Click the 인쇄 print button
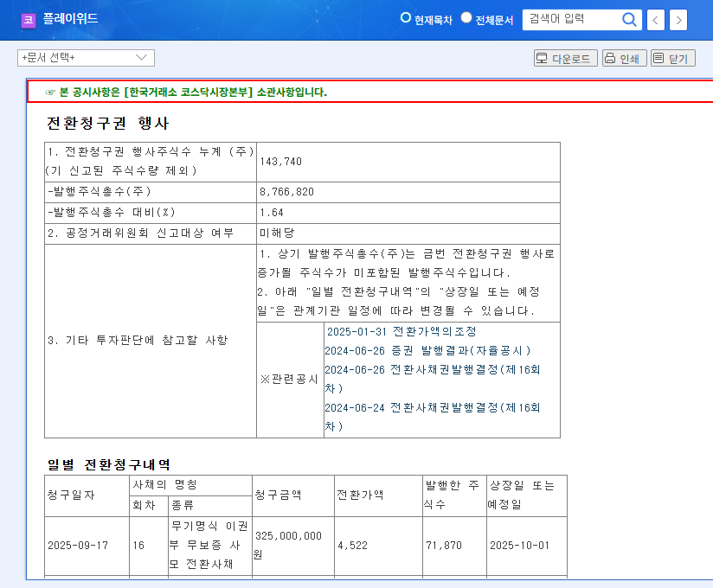 tap(625, 58)
